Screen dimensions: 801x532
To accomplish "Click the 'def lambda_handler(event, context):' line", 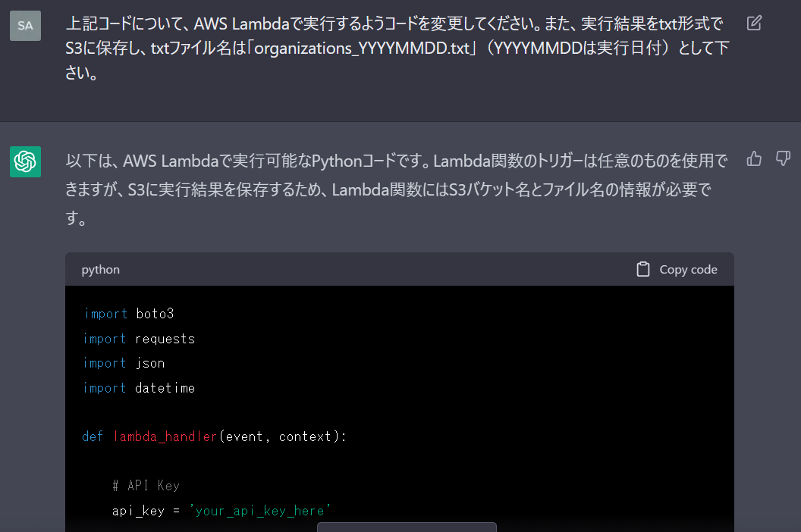I will (214, 437).
